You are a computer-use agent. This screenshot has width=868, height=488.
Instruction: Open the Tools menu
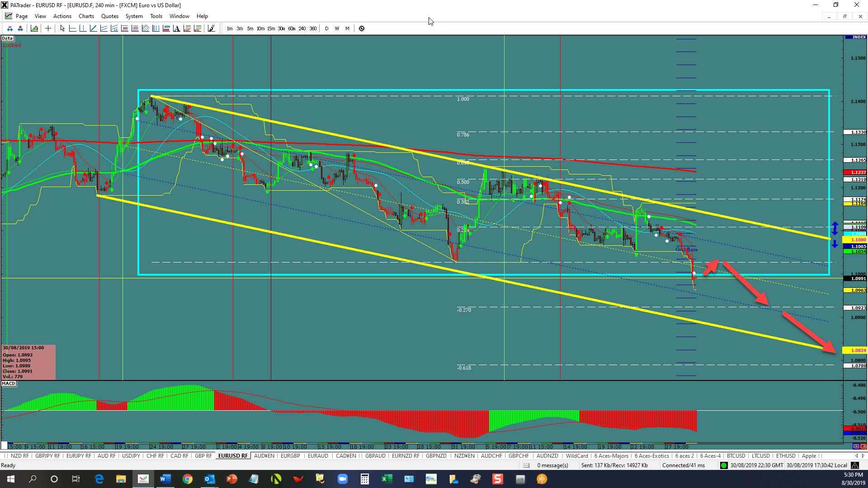(156, 16)
